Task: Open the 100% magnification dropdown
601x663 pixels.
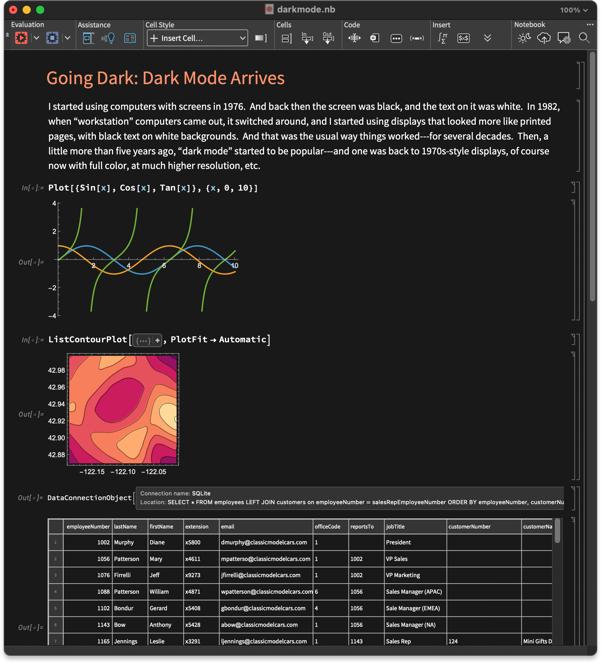Action: tap(574, 10)
